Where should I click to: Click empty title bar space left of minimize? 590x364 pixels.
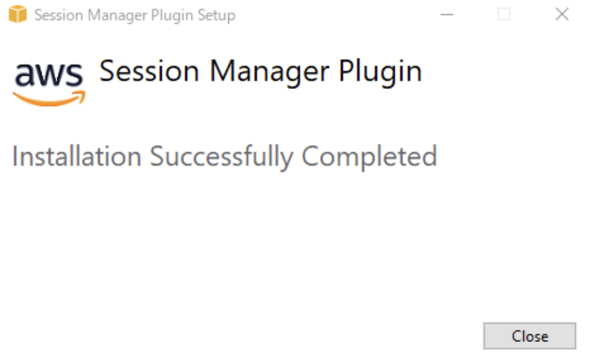tap(334, 14)
